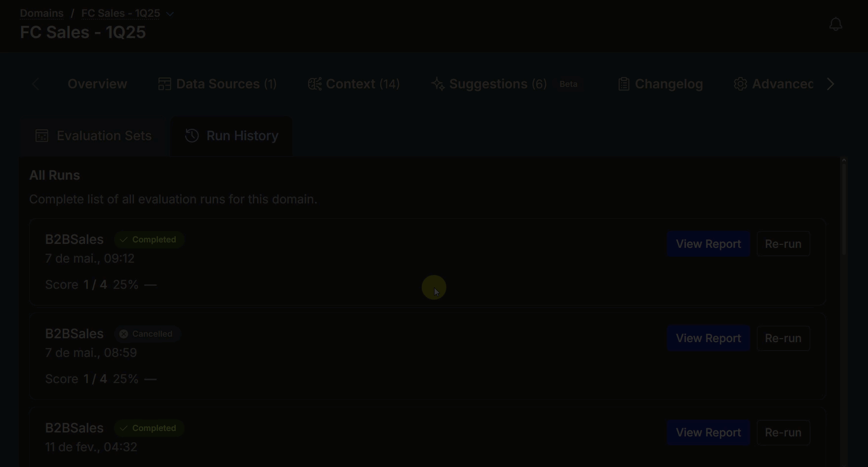
Task: Click the FC Sales - 1Q25 breadcrumb link
Action: click(x=120, y=13)
